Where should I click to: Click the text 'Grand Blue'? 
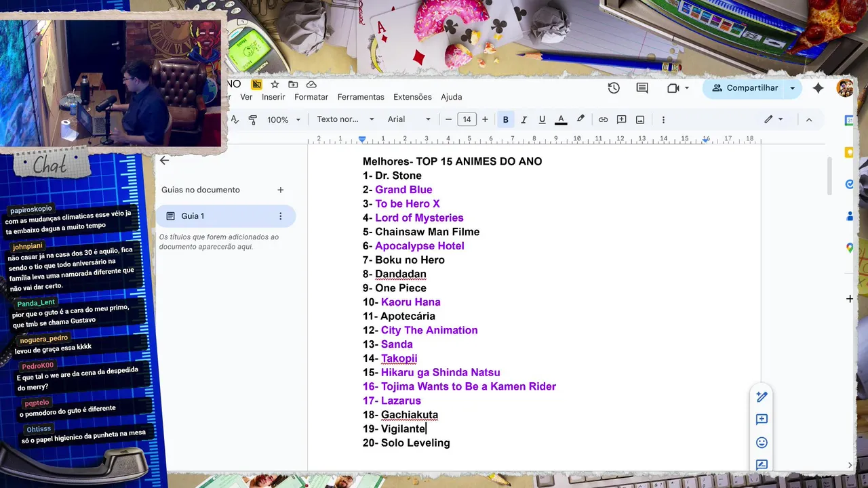403,190
